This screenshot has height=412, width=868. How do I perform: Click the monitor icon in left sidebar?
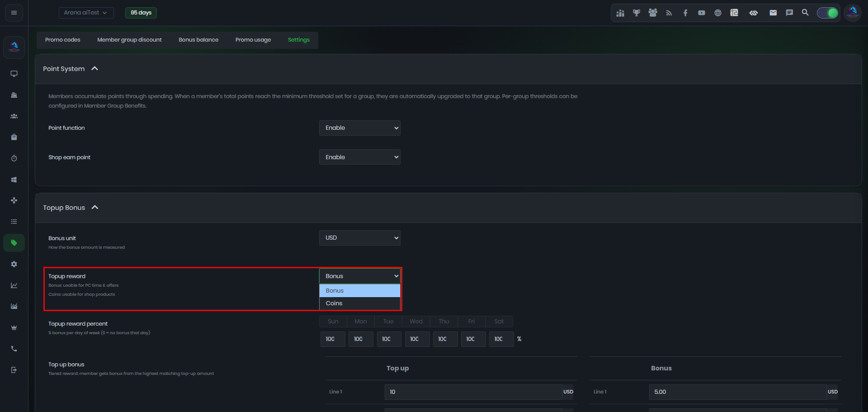(x=14, y=74)
